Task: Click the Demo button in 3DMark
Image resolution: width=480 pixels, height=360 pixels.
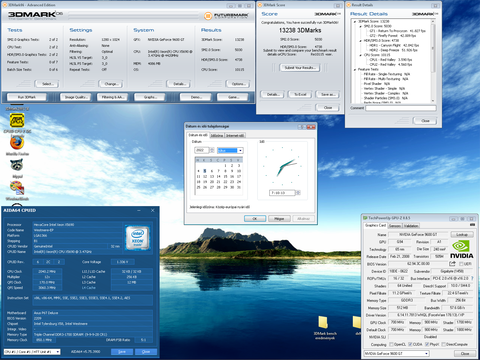Action: (196, 97)
